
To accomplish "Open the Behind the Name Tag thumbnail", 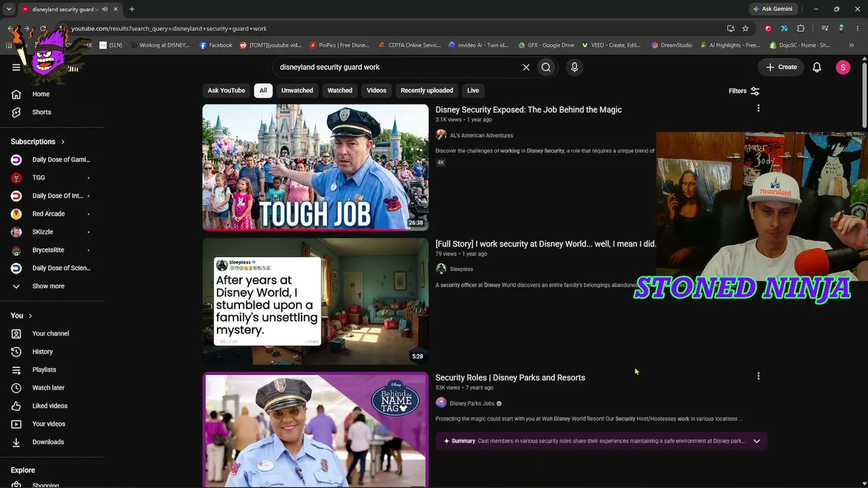I will point(315,430).
